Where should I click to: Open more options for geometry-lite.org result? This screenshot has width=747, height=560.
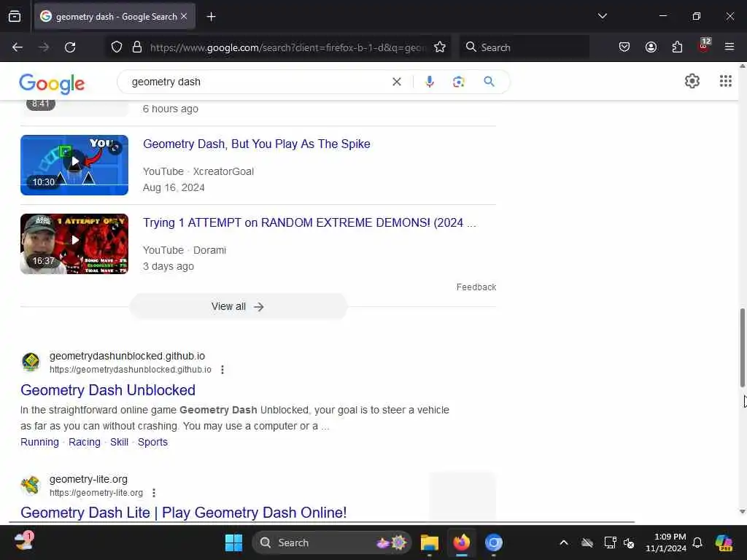pos(154,493)
